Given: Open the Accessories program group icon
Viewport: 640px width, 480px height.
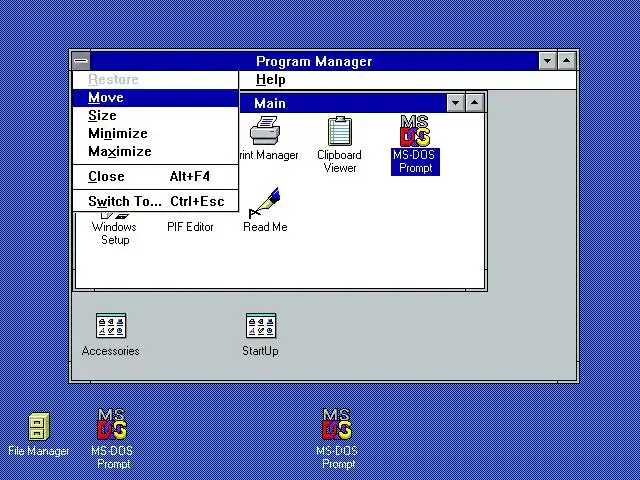Looking at the screenshot, I should (x=111, y=326).
